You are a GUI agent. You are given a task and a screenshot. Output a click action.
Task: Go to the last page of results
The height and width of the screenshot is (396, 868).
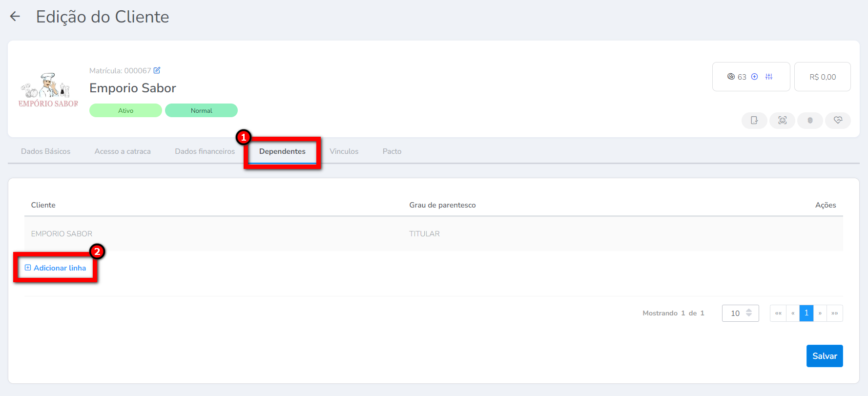click(835, 313)
